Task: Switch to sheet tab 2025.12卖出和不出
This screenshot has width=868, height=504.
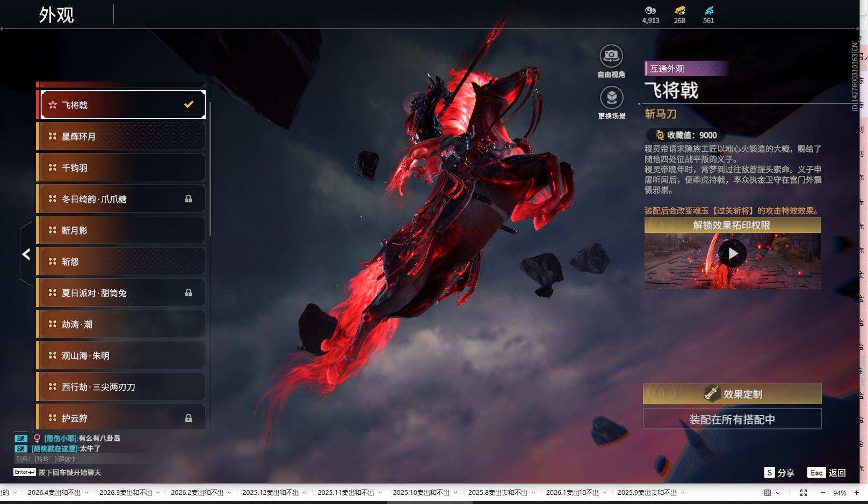Action: (271, 493)
